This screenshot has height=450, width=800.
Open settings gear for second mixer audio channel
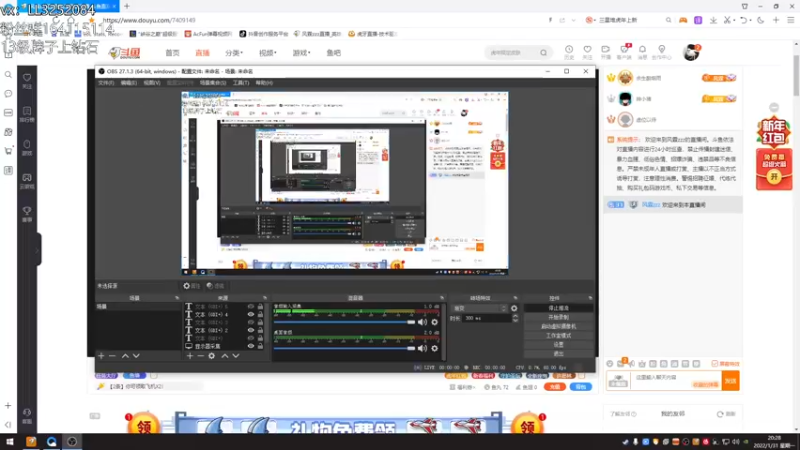click(435, 348)
